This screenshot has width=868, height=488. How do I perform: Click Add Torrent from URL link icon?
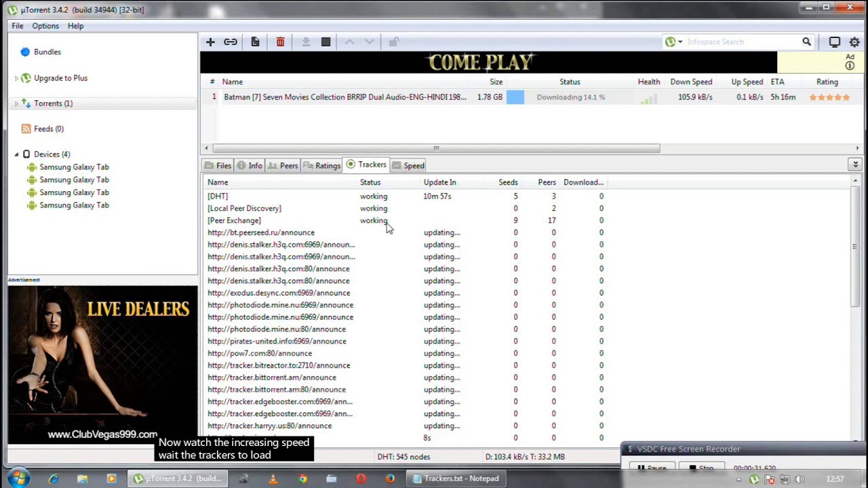click(x=231, y=42)
